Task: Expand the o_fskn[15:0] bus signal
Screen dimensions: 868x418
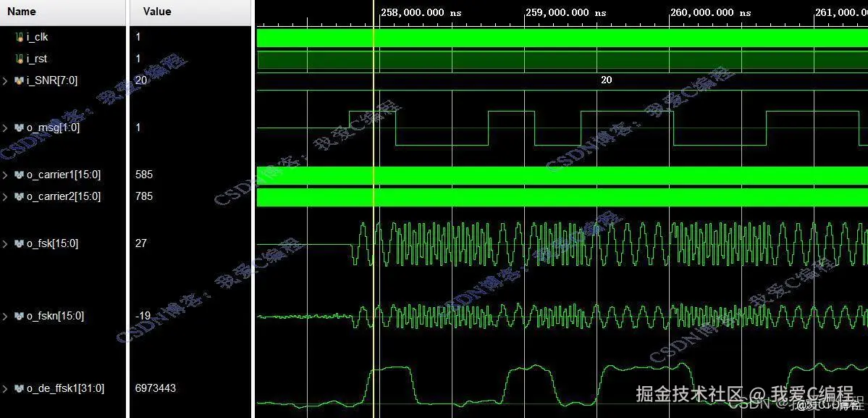Action: (x=5, y=316)
